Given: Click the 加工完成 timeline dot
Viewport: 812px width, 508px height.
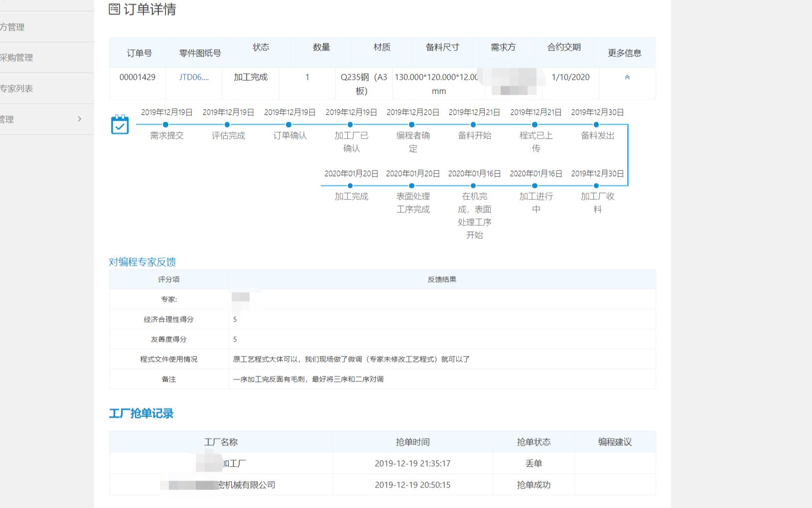Looking at the screenshot, I should pos(350,185).
